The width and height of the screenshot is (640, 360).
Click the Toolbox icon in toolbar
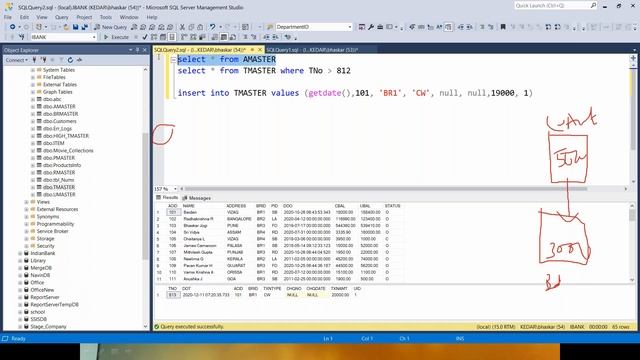point(380,27)
